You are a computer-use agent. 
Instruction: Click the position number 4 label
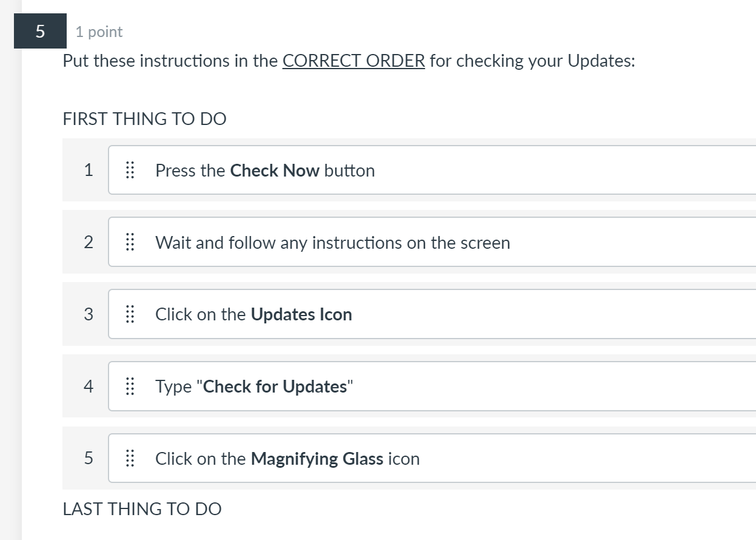click(x=89, y=386)
